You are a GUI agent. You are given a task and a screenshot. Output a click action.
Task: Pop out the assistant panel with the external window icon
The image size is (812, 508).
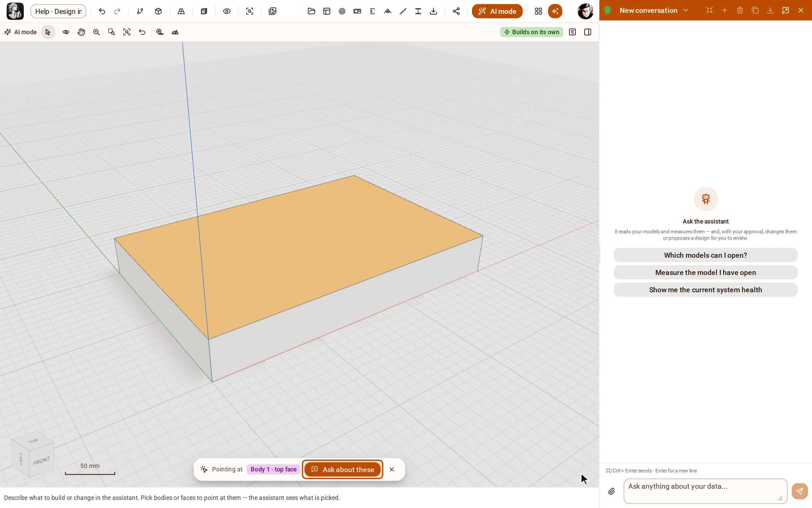pyautogui.click(x=786, y=10)
